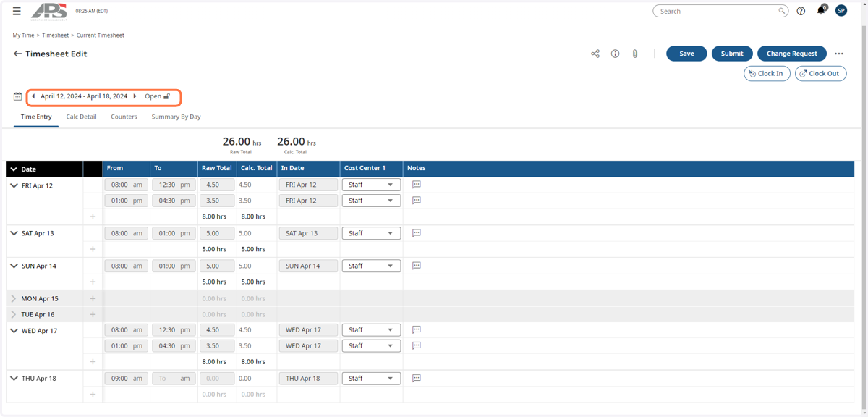Add a time row under THU Apr 18

(93, 394)
